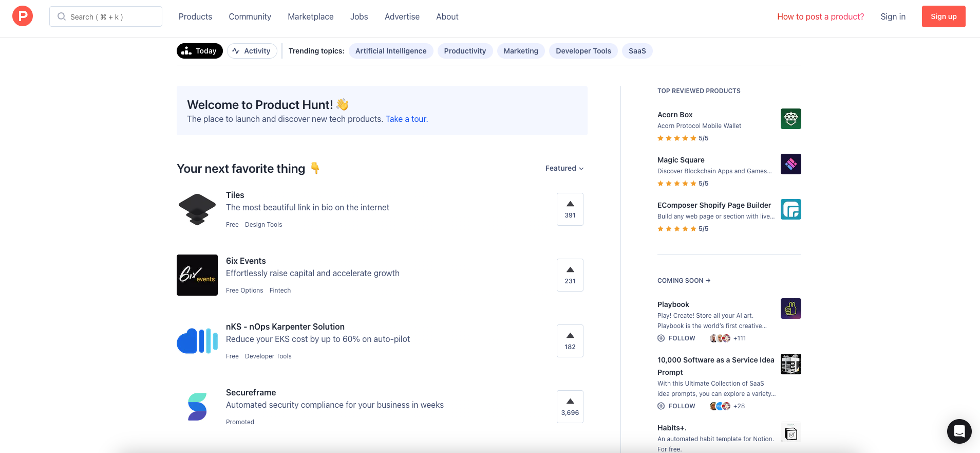Follow 10,000 Software as a Service Idea Prompt

coord(676,406)
